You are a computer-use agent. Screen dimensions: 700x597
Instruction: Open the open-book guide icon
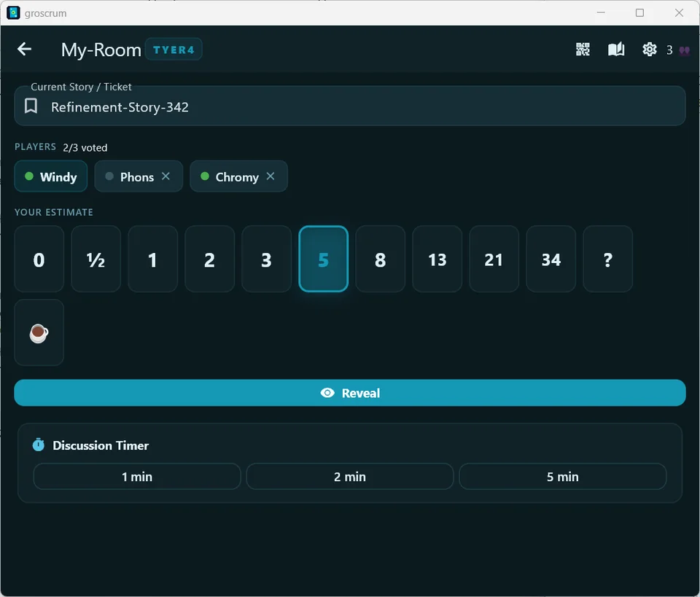coord(616,49)
